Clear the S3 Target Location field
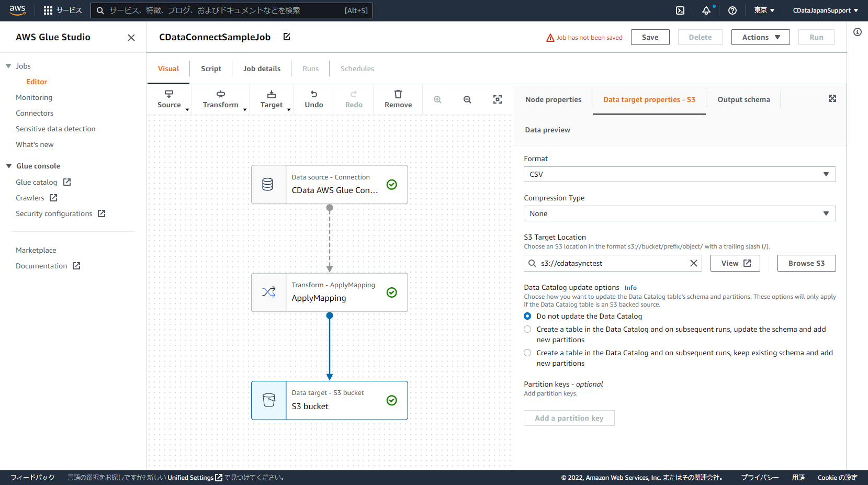Image resolution: width=868 pixels, height=485 pixels. pos(694,263)
